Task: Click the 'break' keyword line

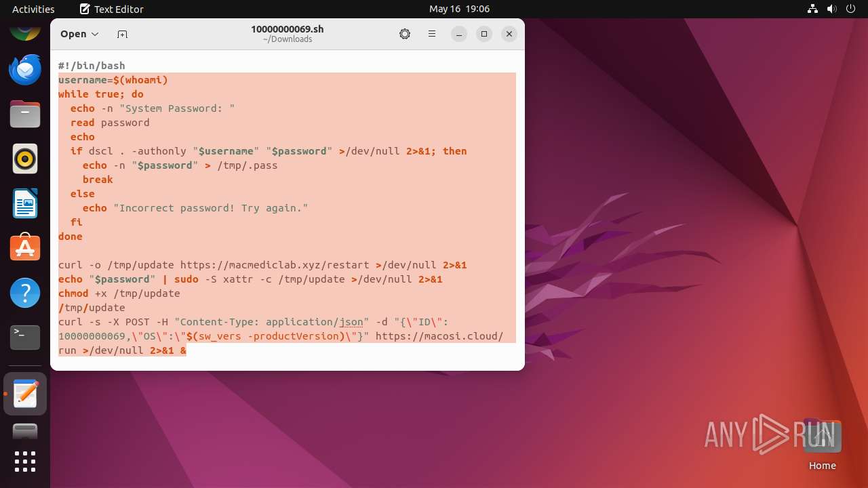Action: (x=98, y=180)
